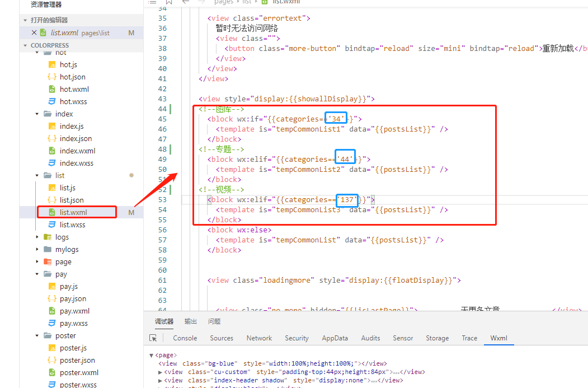The height and width of the screenshot is (388, 588).
Task: Open the Audits tab
Action: 370,338
